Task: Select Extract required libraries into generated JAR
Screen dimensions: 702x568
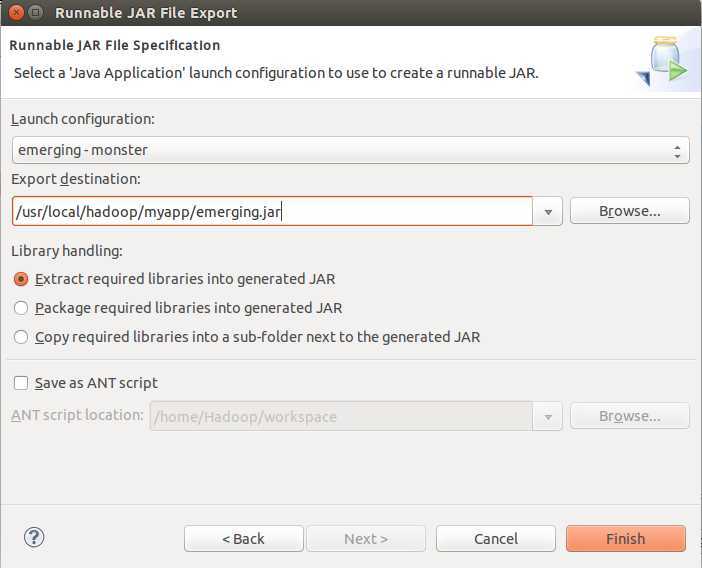Action: [x=21, y=279]
